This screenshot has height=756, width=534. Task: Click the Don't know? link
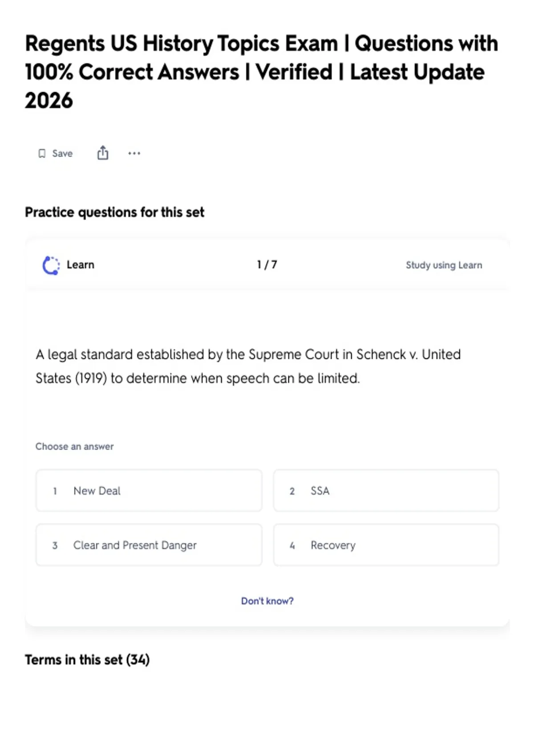coord(267,601)
